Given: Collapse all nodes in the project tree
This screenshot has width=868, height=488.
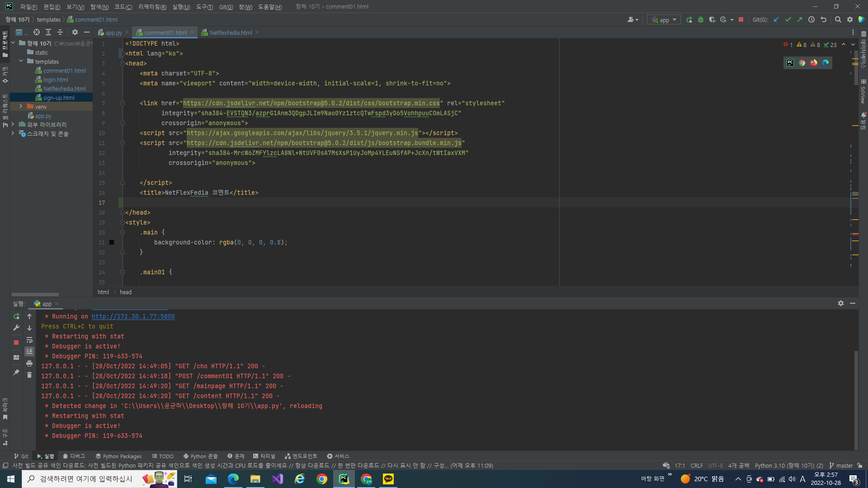Looking at the screenshot, I should point(60,33).
